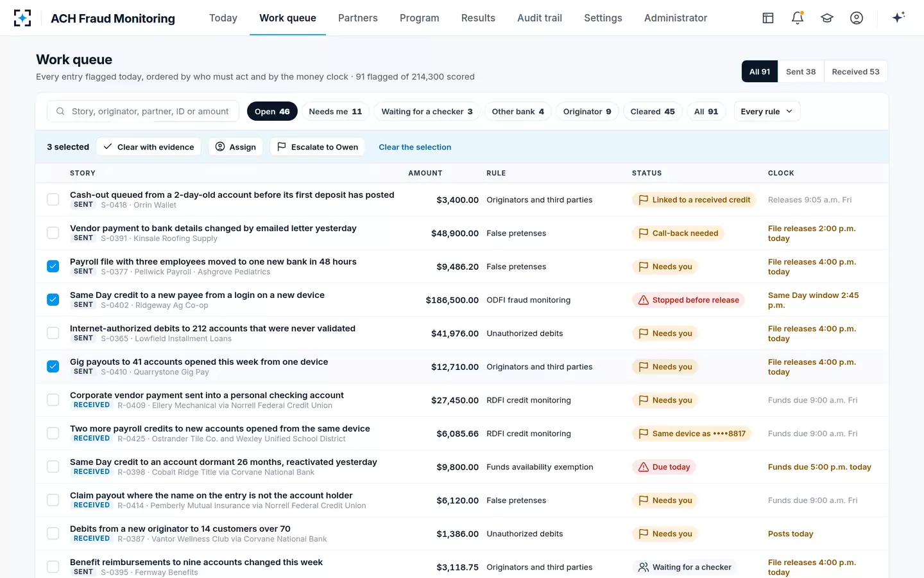
Task: Click the Posts today clock text
Action: pos(791,534)
